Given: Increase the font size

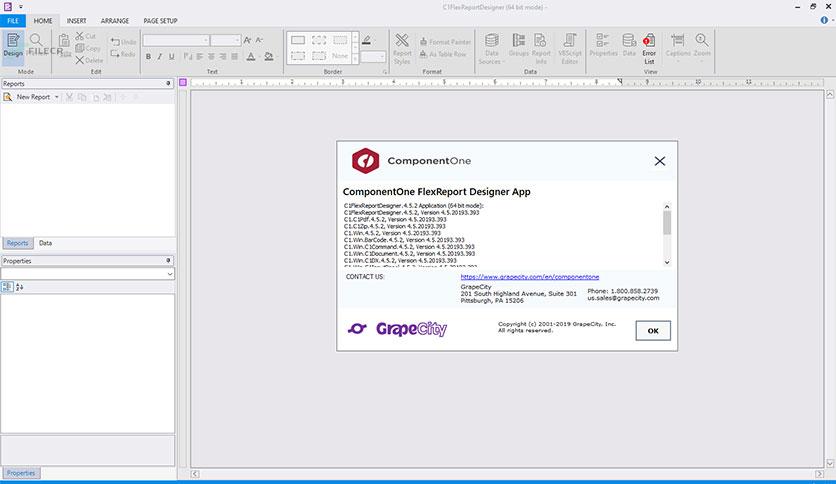Looking at the screenshot, I should point(247,41).
